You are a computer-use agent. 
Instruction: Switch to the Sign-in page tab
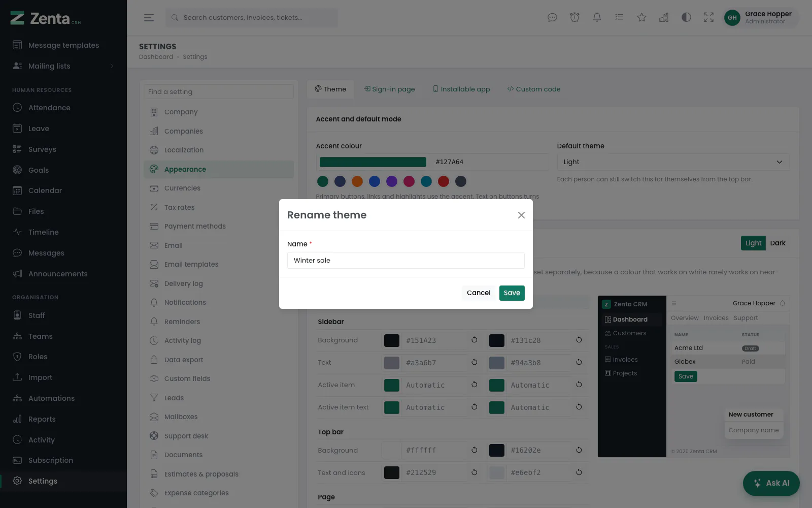[390, 89]
